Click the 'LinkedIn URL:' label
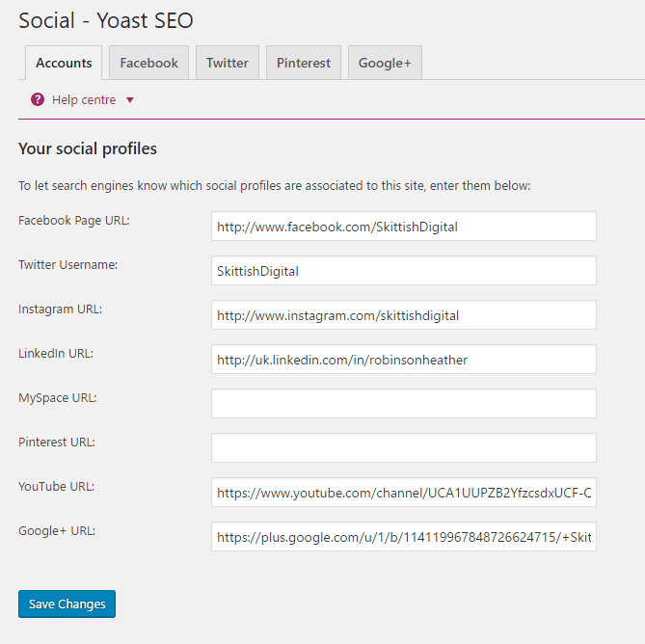The width and height of the screenshot is (645, 644). 56,353
